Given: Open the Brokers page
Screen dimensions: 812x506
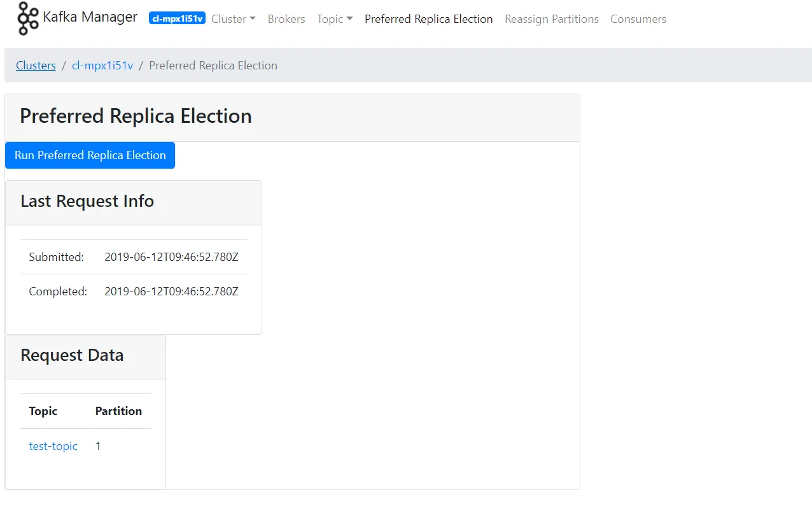Looking at the screenshot, I should (x=286, y=19).
